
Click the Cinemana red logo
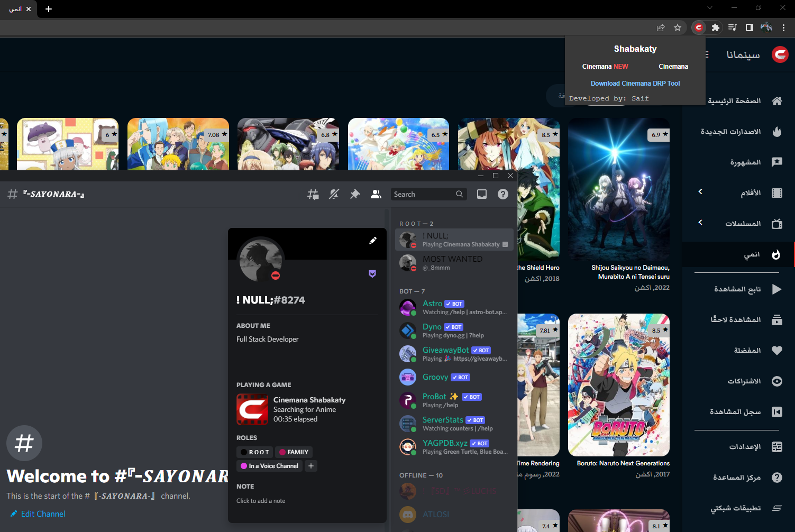click(780, 54)
